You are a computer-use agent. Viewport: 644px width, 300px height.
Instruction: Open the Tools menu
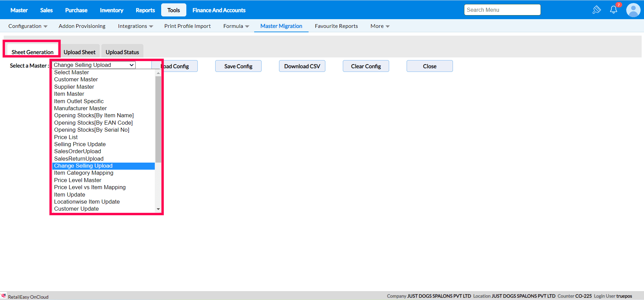coord(174,10)
